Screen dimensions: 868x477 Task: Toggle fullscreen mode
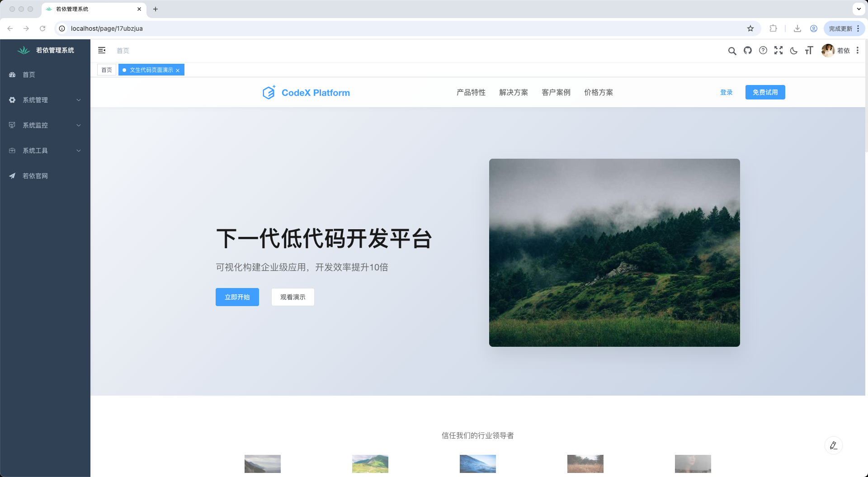[778, 51]
